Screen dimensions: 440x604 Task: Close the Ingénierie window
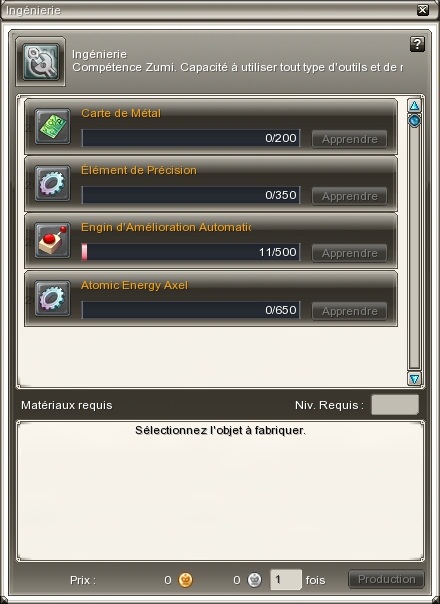point(423,10)
